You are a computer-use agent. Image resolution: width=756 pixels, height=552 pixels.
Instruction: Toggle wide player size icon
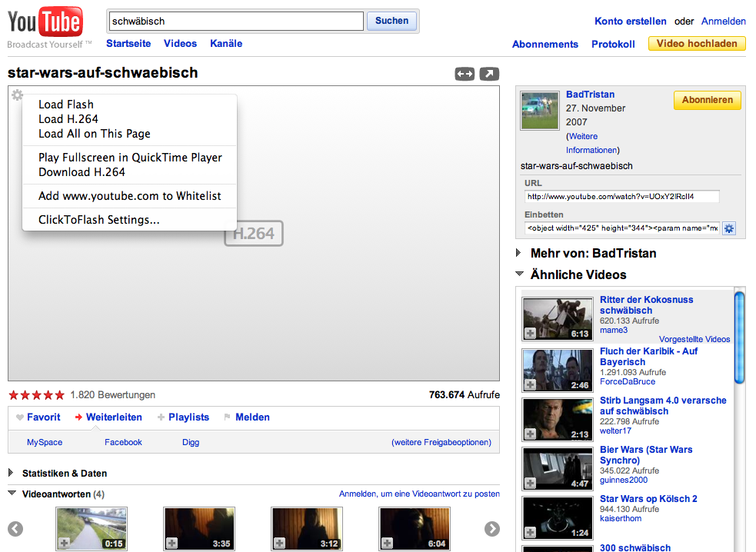click(465, 74)
